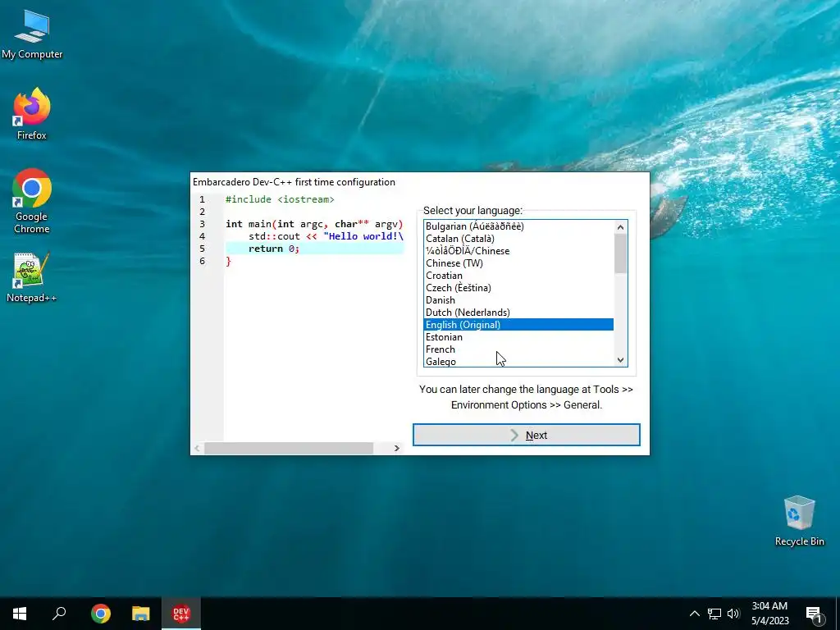Launch Firefox from the desktop

[x=32, y=114]
